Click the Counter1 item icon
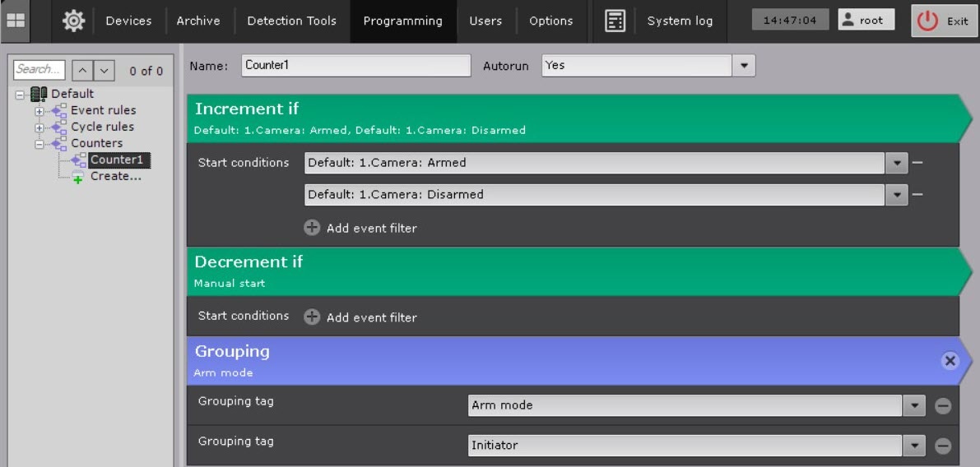The image size is (980, 467). click(x=79, y=160)
